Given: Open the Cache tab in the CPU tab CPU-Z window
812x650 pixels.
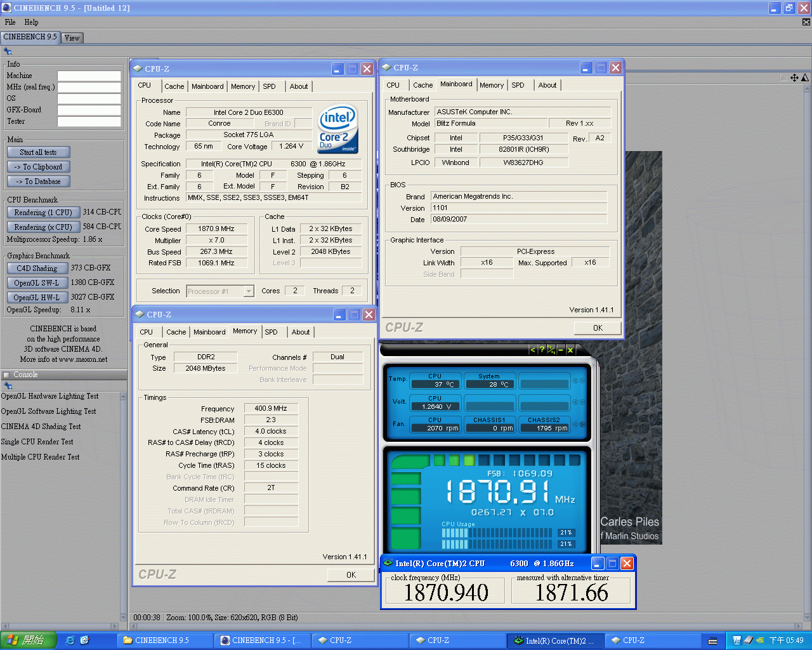Looking at the screenshot, I should coord(174,86).
